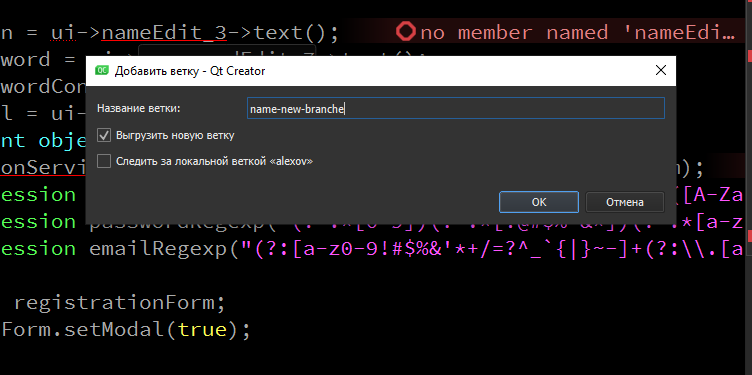Click the dotted-underlined ui pointer
The height and width of the screenshot is (375, 752).
[63, 33]
